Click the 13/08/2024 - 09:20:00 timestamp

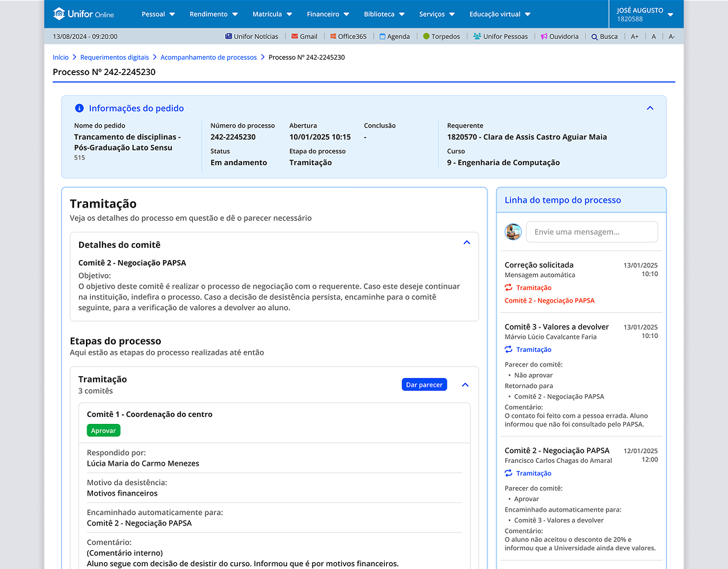[x=85, y=36]
